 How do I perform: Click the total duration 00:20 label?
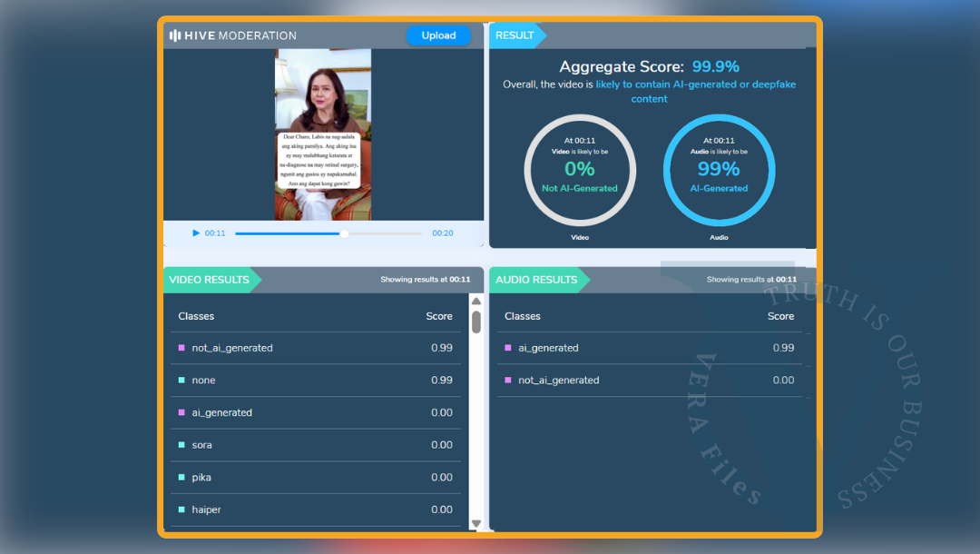[443, 233]
